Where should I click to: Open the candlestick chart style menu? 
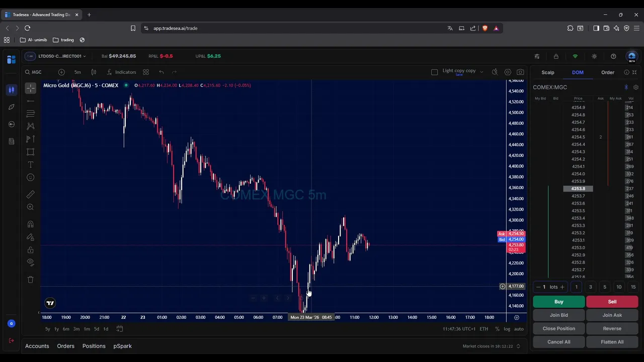coord(94,72)
